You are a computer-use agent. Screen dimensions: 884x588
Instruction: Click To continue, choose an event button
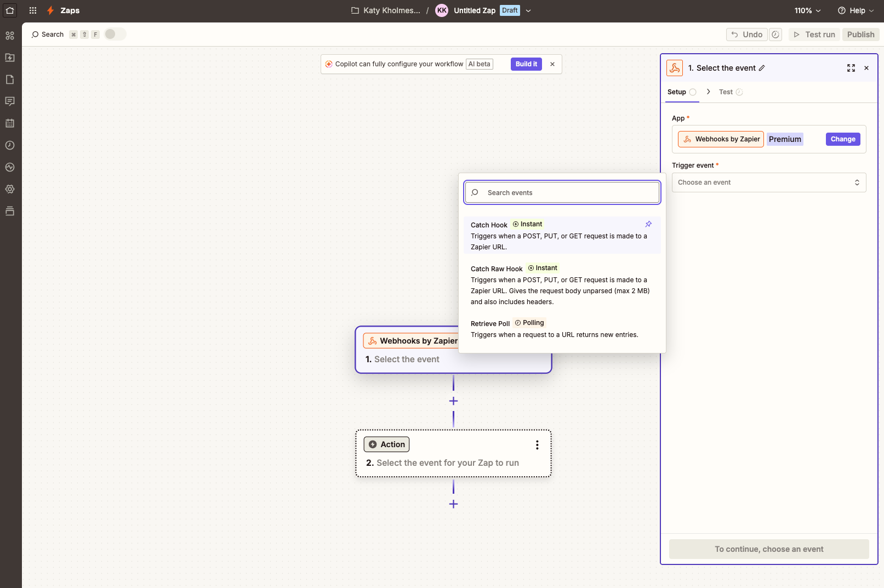769,549
